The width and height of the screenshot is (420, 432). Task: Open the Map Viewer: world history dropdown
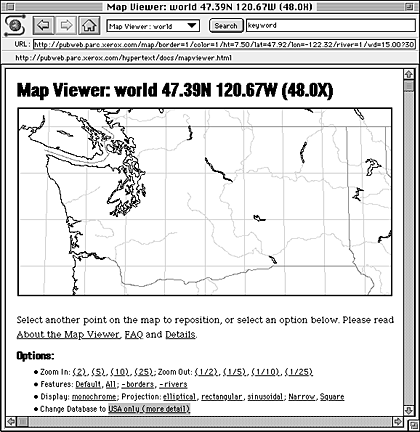[x=153, y=26]
